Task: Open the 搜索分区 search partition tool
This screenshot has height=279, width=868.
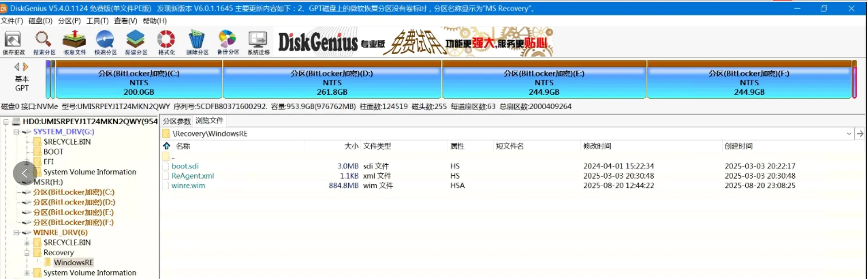Action: point(44,43)
